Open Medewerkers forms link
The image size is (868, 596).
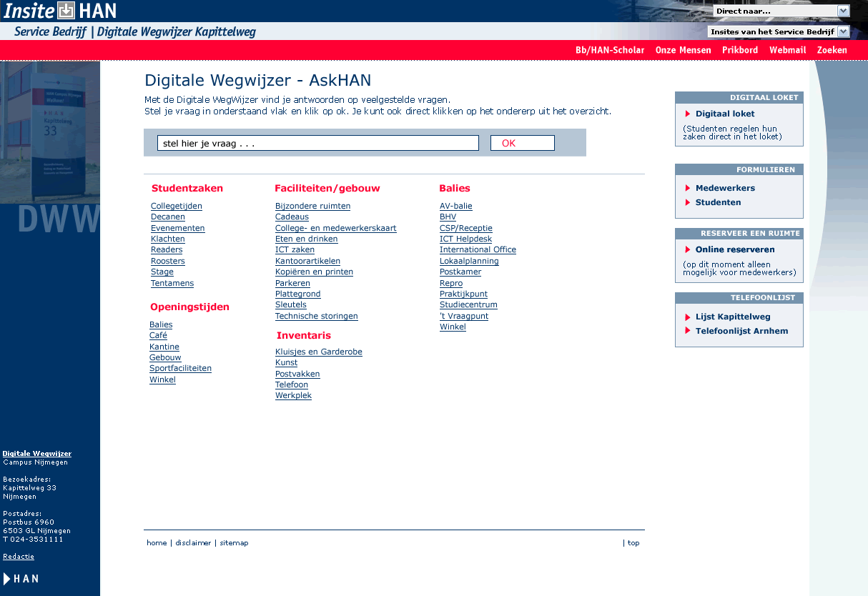(725, 188)
